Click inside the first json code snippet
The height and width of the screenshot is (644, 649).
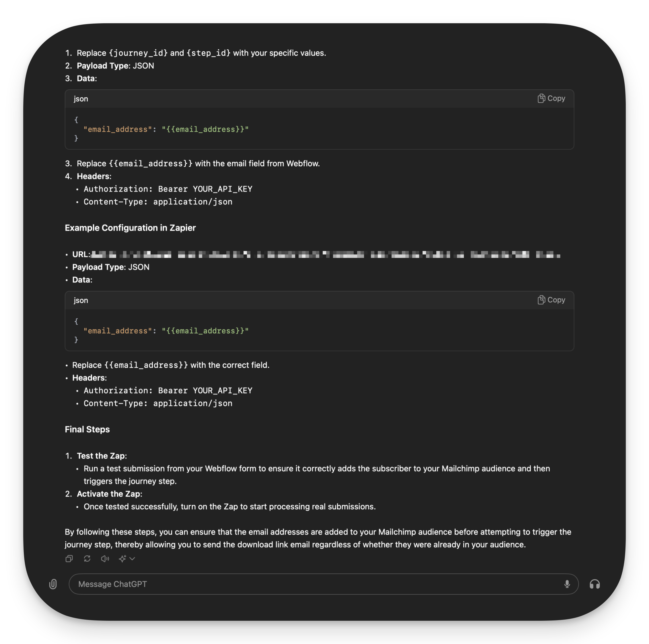[x=166, y=129]
